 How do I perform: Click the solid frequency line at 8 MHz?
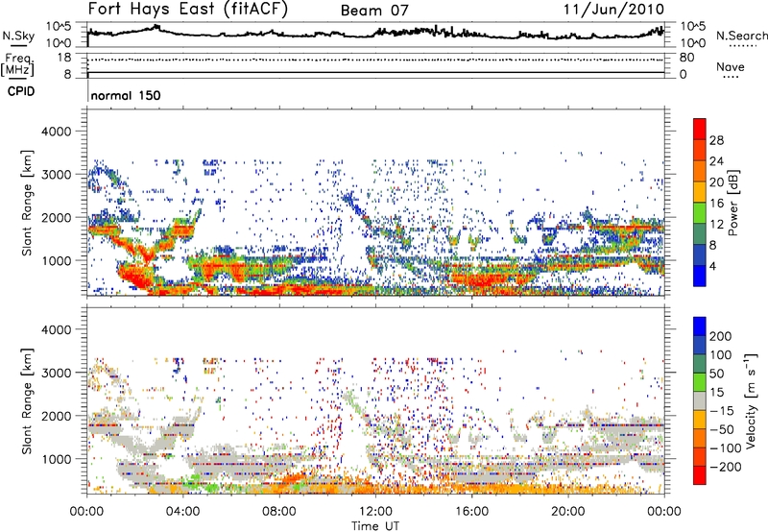pos(375,72)
